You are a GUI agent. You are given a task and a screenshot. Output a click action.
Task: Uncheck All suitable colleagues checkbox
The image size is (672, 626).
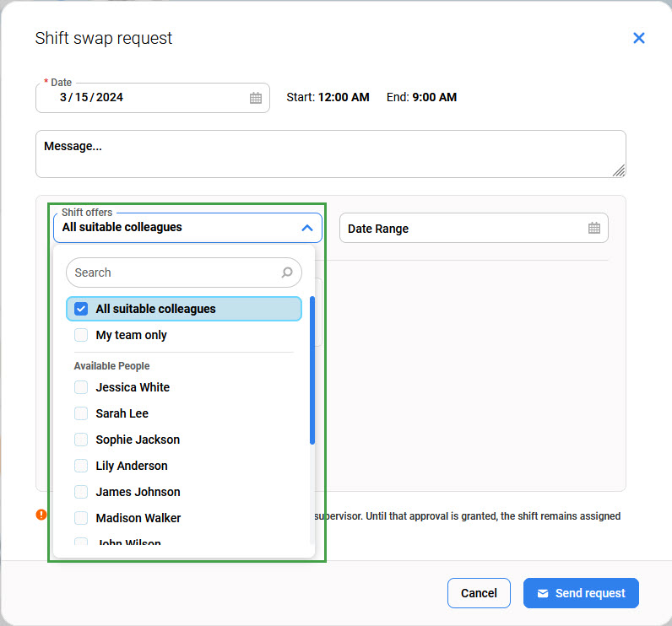[x=81, y=309]
